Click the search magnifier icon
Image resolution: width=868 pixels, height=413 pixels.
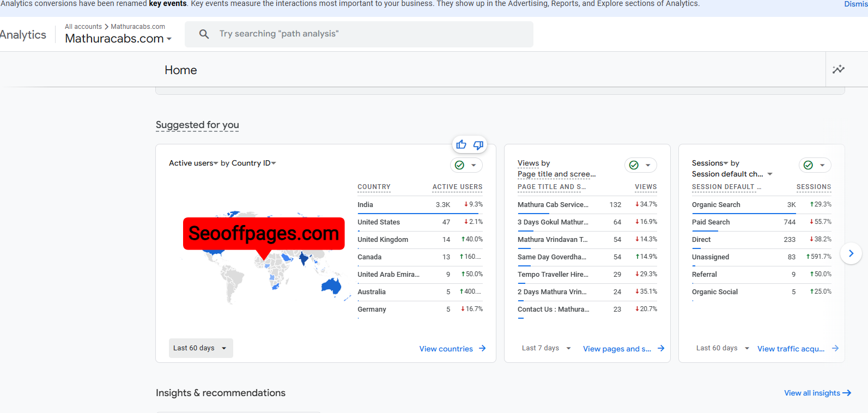[x=204, y=34]
